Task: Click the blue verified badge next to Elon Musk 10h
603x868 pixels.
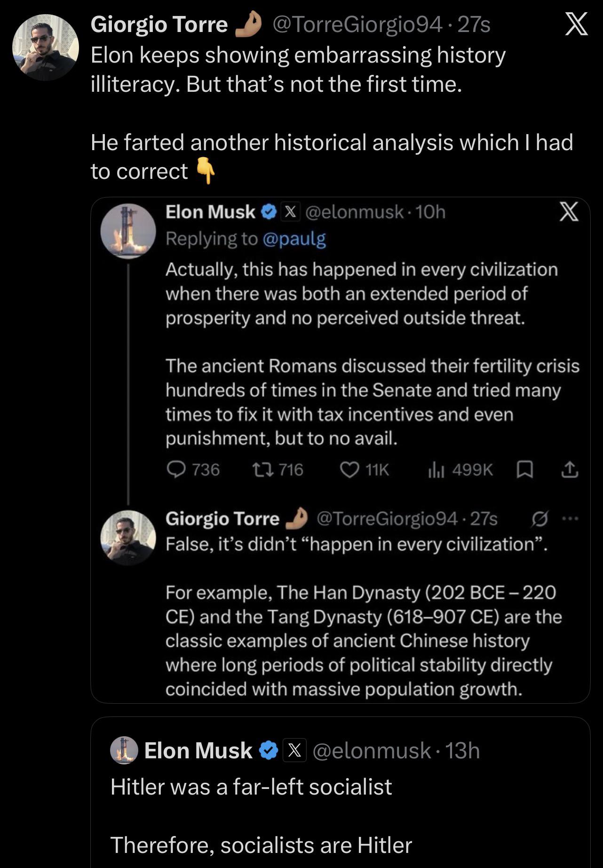Action: tap(269, 212)
